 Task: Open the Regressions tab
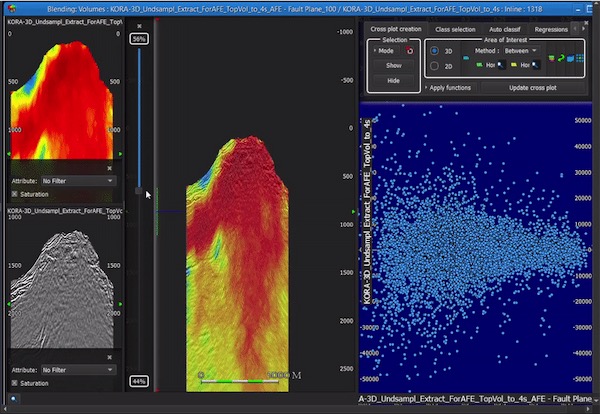pos(551,29)
